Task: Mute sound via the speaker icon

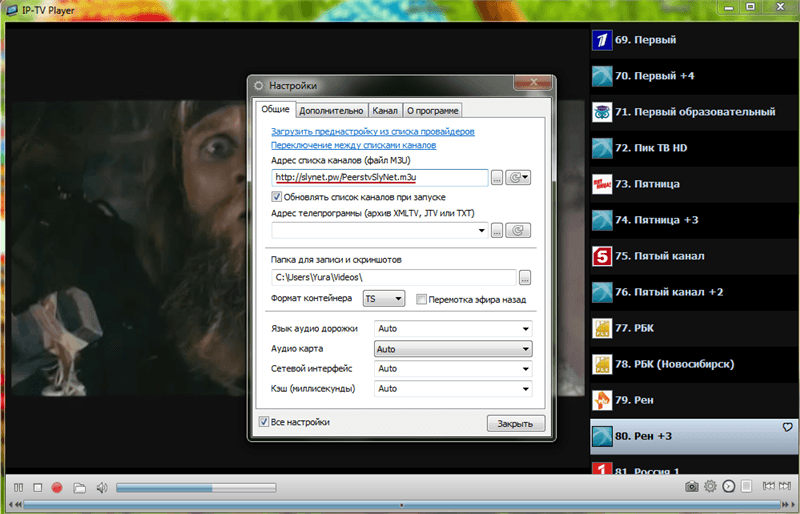Action: (x=102, y=488)
